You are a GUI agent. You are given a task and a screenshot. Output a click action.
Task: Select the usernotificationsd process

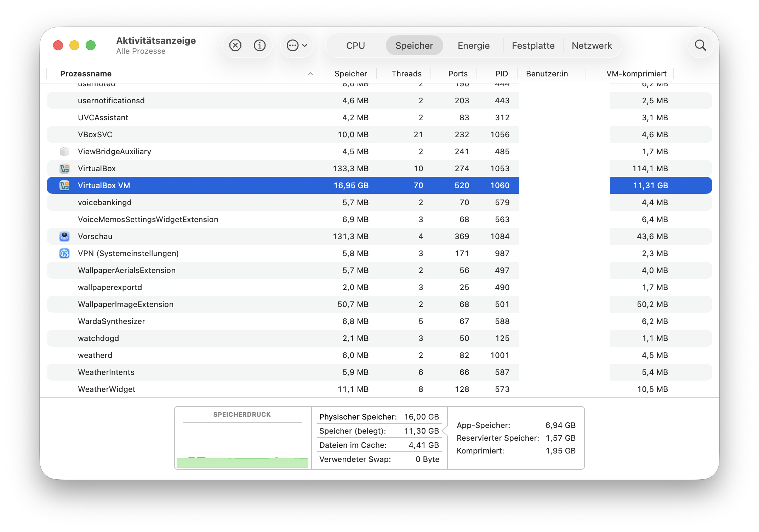(111, 100)
